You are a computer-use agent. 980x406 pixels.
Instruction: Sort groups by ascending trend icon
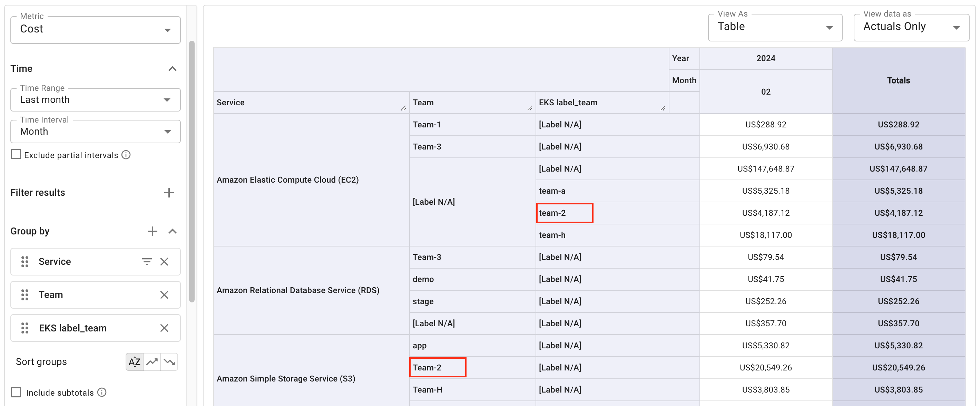tap(152, 361)
